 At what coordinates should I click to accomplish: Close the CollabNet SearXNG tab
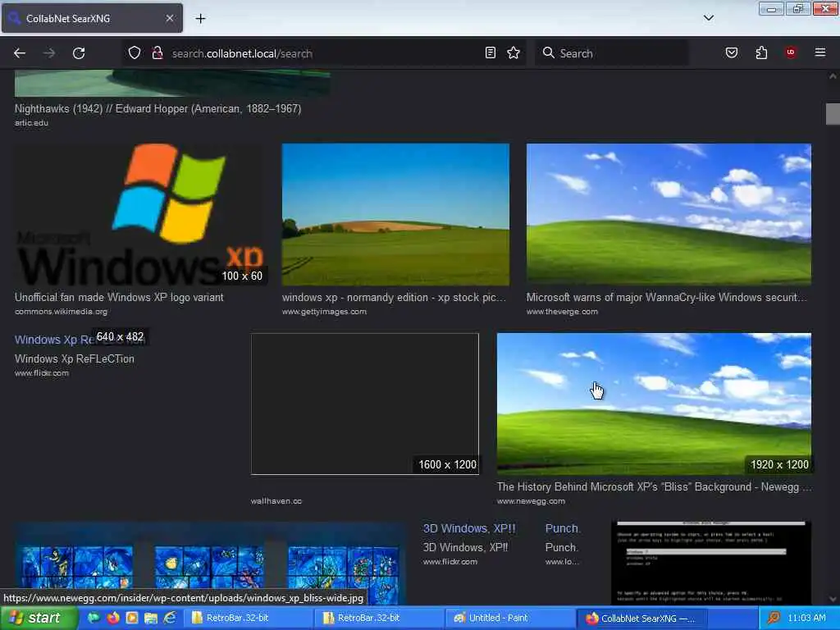(169, 18)
